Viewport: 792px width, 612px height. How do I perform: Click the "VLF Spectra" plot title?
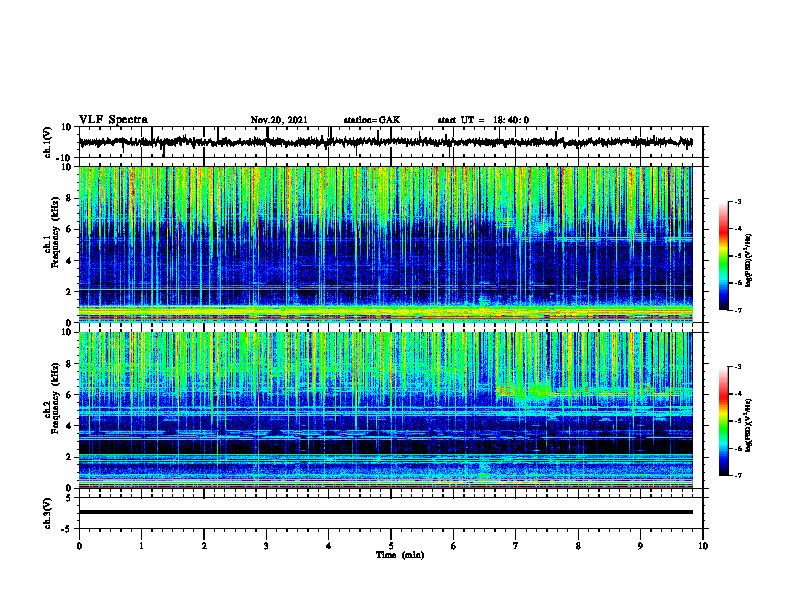tap(113, 120)
